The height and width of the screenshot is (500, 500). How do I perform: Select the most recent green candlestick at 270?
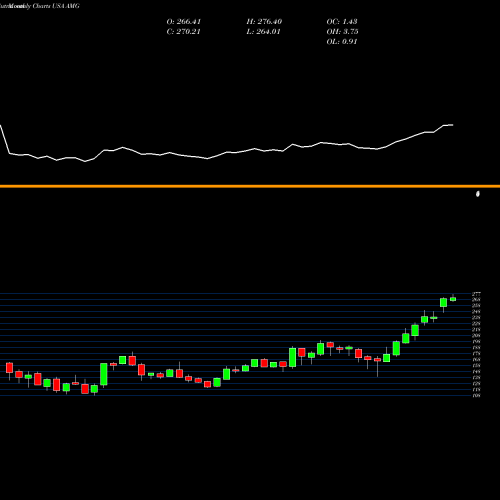coord(453,299)
